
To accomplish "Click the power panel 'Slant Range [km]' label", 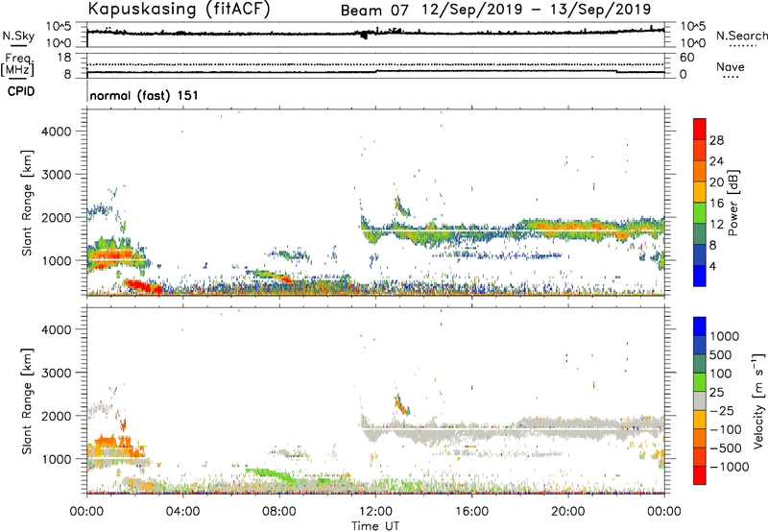I will (27, 203).
